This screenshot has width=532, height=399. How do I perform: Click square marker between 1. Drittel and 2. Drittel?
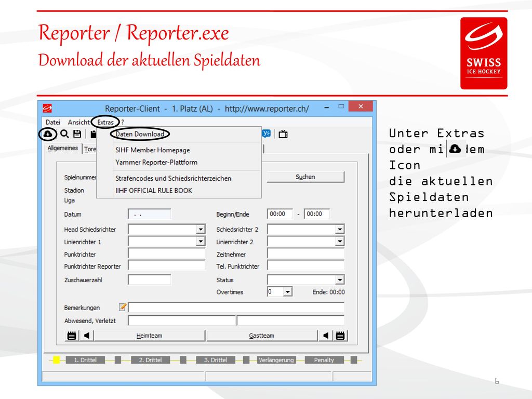click(x=118, y=360)
